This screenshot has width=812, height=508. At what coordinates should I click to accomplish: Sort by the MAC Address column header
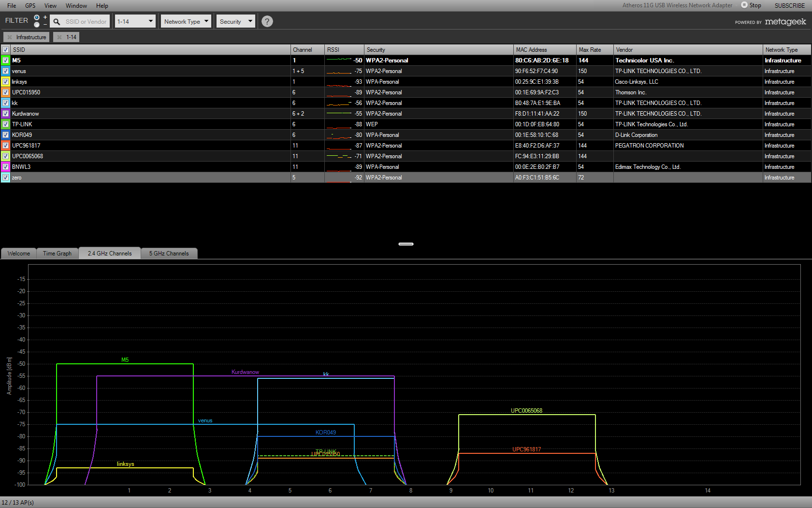tap(545, 50)
